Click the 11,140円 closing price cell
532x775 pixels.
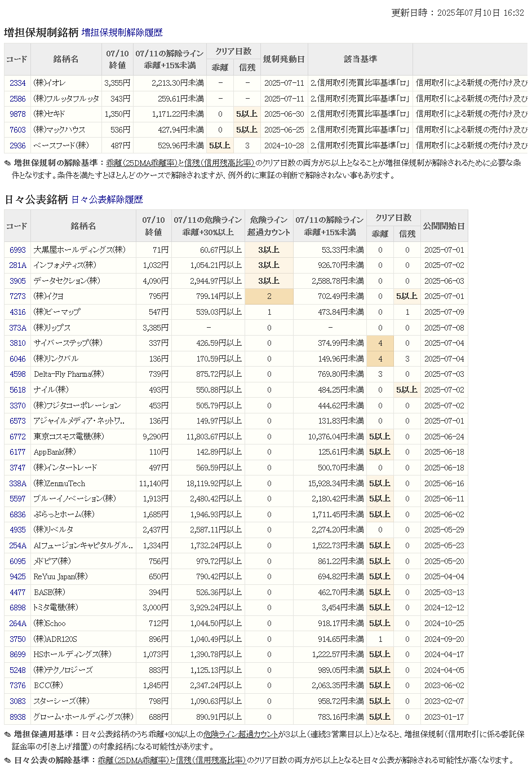[x=153, y=483]
